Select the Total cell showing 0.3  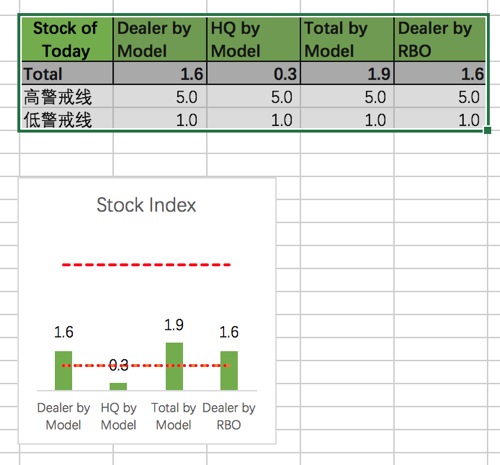[x=254, y=73]
